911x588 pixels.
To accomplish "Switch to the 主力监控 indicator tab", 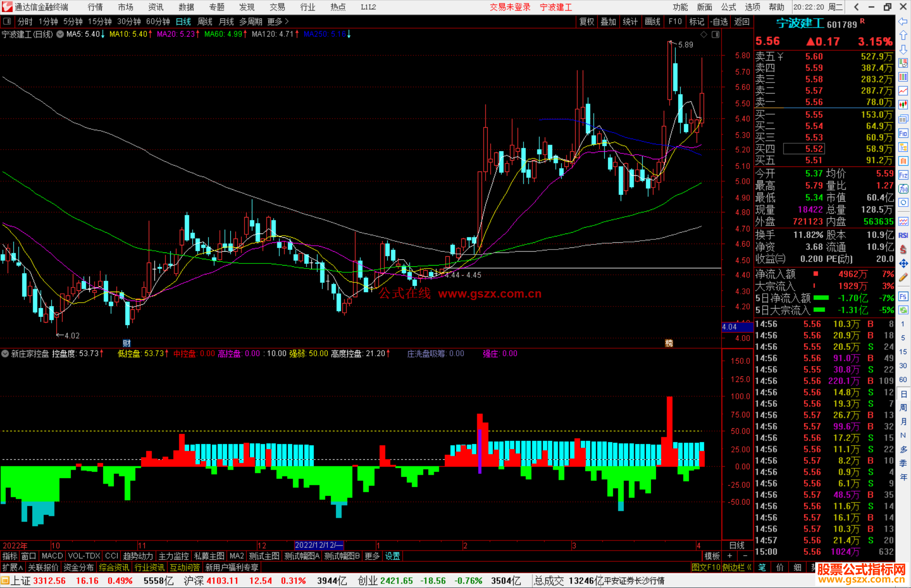I will pos(174,556).
